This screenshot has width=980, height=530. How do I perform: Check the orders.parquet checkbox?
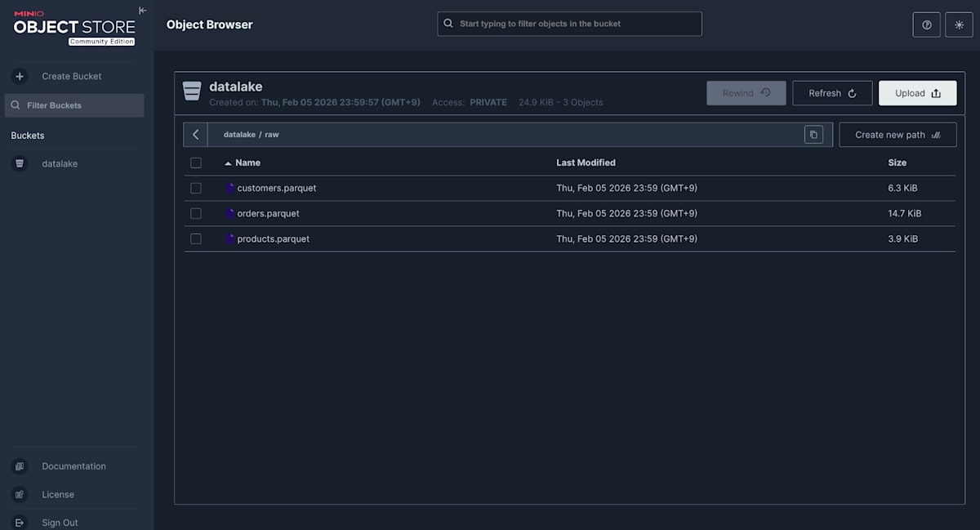click(196, 213)
